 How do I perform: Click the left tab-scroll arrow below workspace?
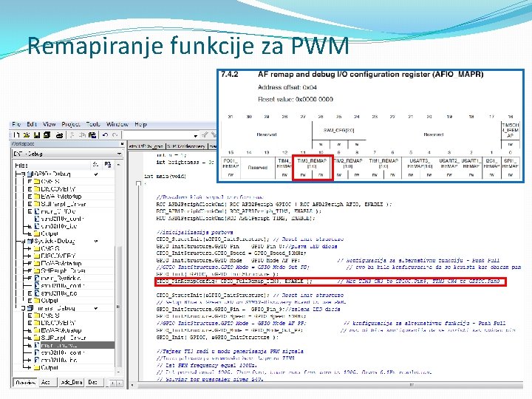pyautogui.click(x=112, y=383)
